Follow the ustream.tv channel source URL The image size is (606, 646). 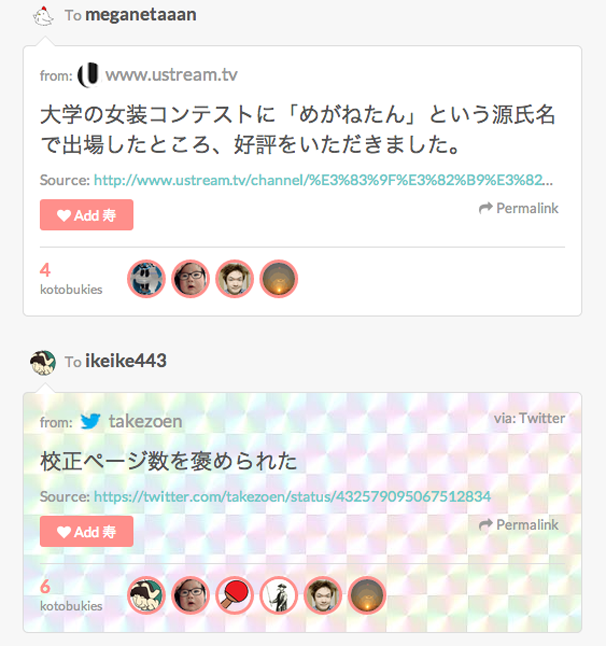[323, 180]
